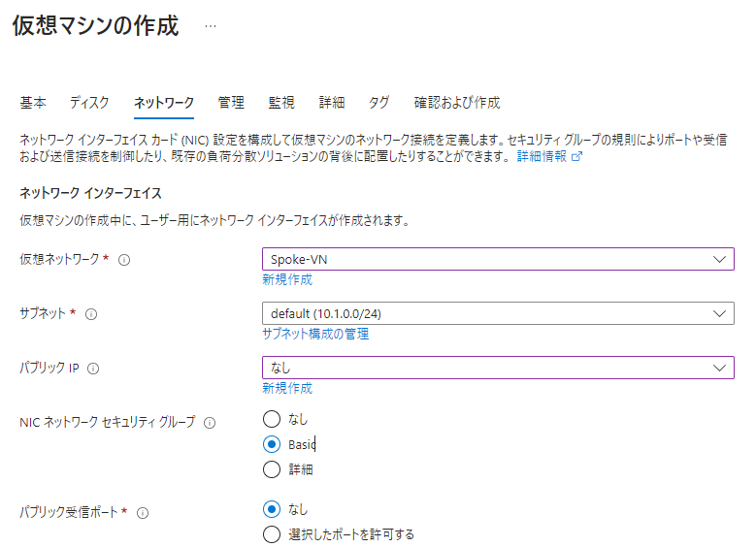Go to the 確認および作成 tab
The height and width of the screenshot is (547, 756).
(x=456, y=103)
